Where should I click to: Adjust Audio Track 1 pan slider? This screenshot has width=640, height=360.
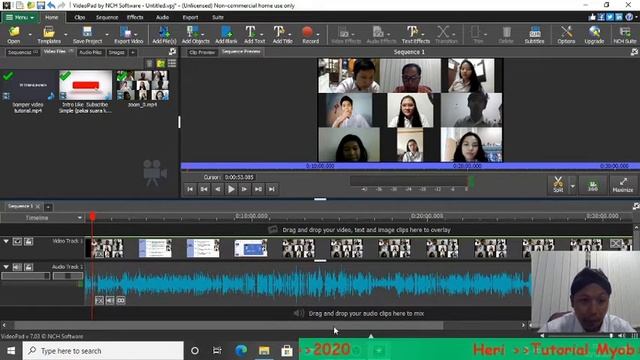[68, 276]
